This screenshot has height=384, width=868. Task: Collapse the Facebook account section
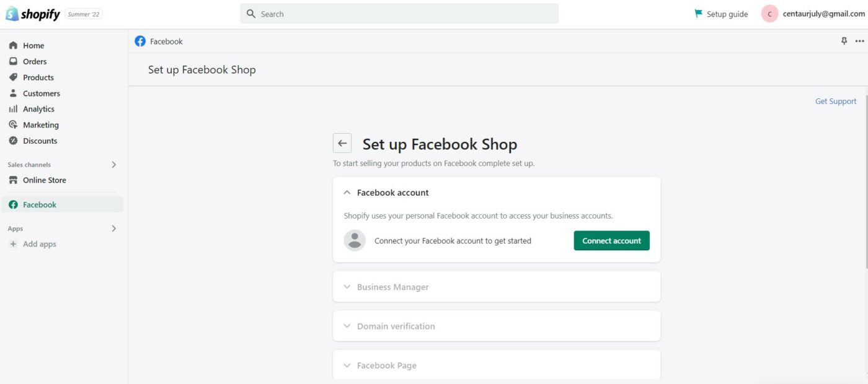pos(347,193)
